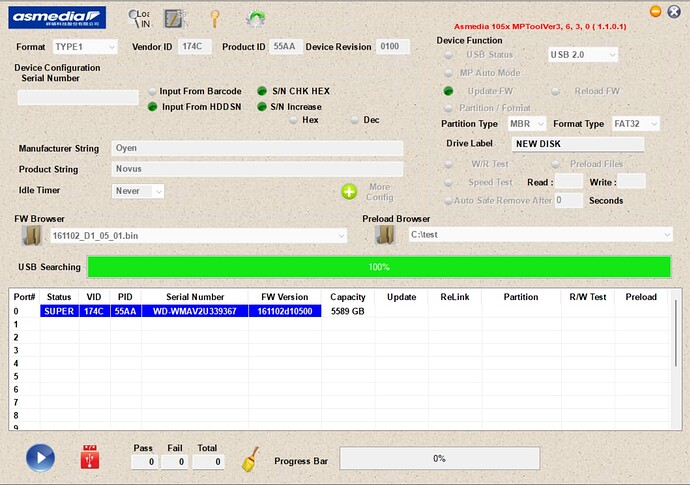Toggle the S/N Increase option
690x485 pixels.
pyautogui.click(x=263, y=106)
